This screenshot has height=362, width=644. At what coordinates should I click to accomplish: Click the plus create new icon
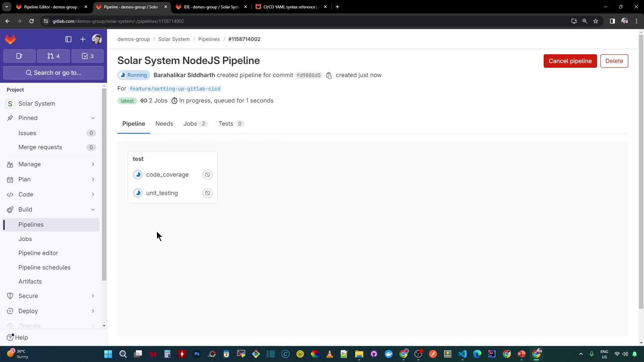pyautogui.click(x=83, y=39)
